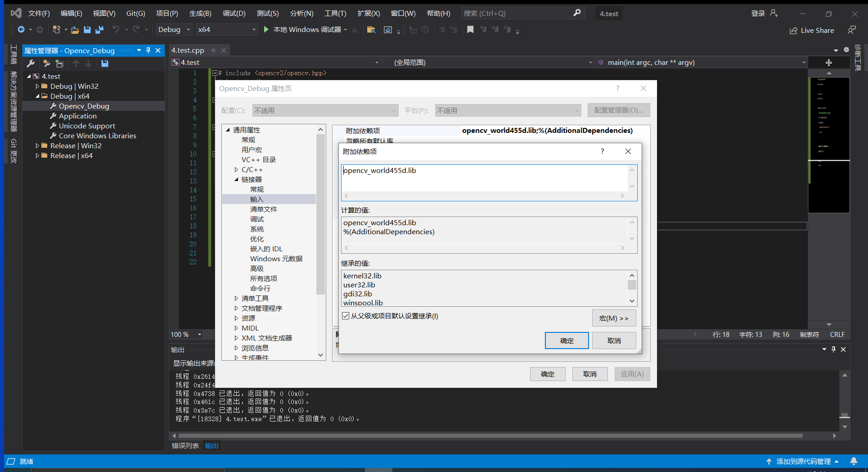Image resolution: width=868 pixels, height=472 pixels.
Task: Add a new project property sheet
Action: (46, 64)
